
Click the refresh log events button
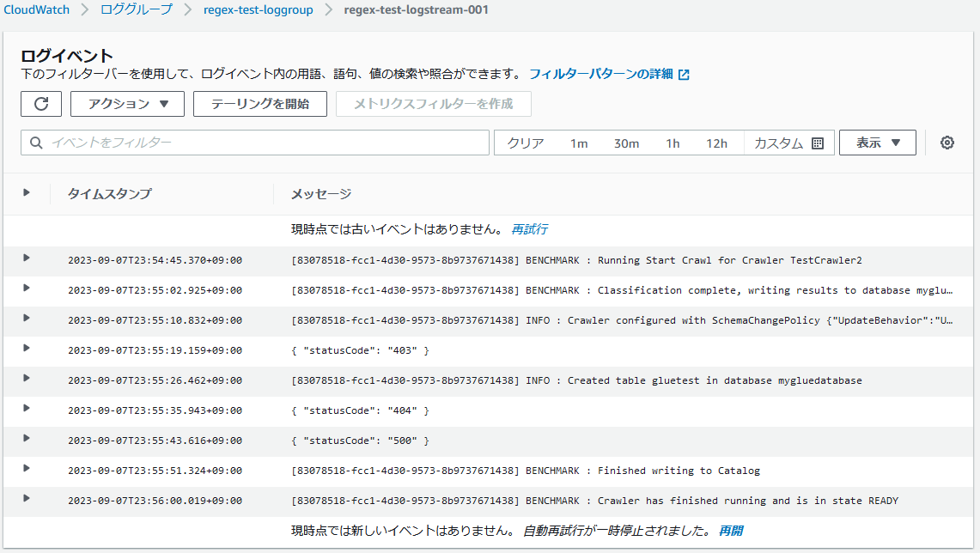point(41,104)
